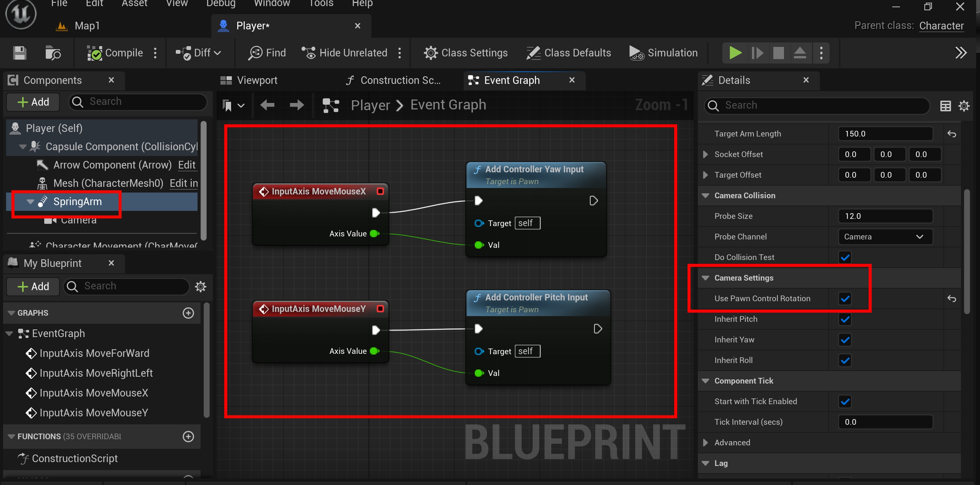The image size is (980, 485).
Task: Open Compile options three-dot menu
Action: [155, 53]
